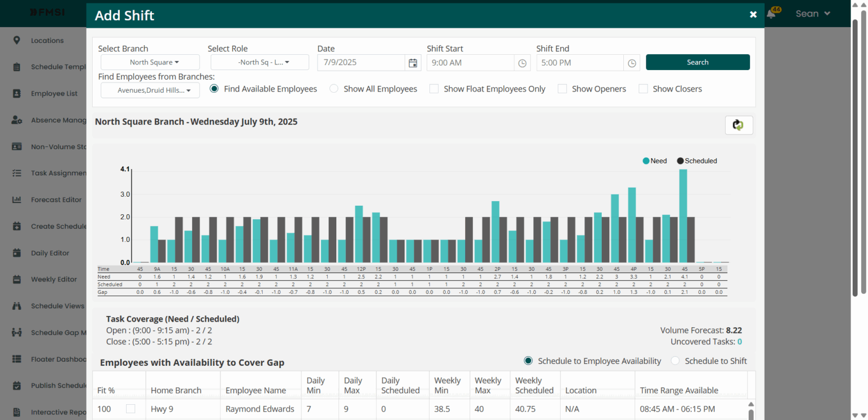
Task: Expand the Select Branch dropdown
Action: point(150,62)
